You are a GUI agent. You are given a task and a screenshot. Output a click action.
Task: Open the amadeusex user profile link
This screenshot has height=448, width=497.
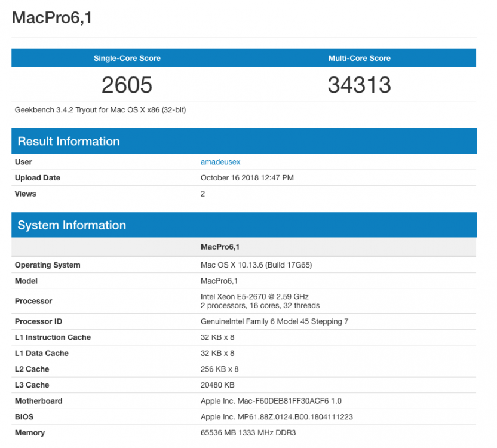coord(220,162)
